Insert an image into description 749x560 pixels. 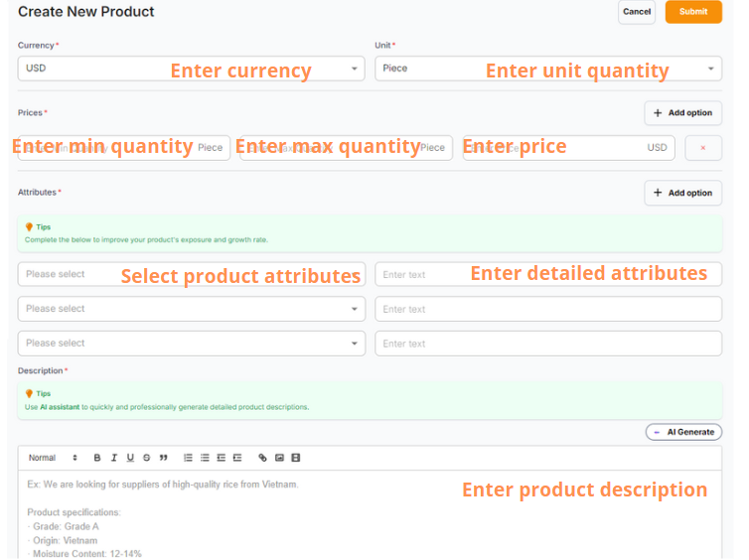pos(279,458)
